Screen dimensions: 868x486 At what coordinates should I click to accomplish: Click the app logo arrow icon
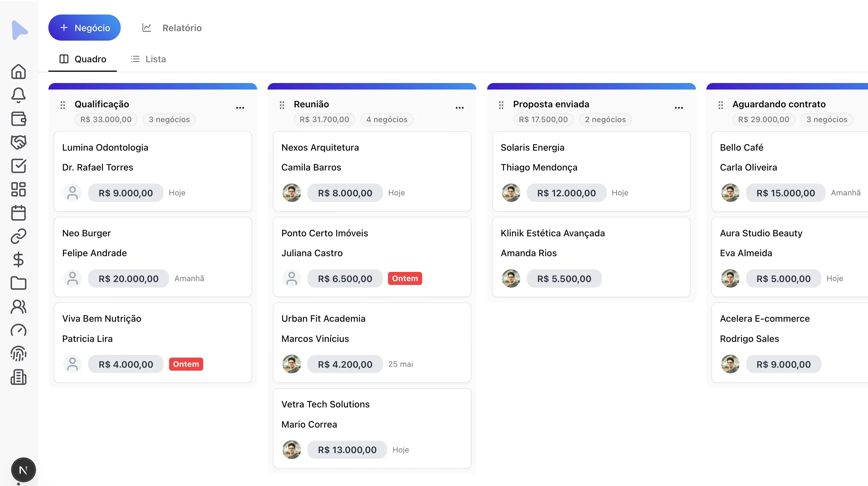[20, 30]
